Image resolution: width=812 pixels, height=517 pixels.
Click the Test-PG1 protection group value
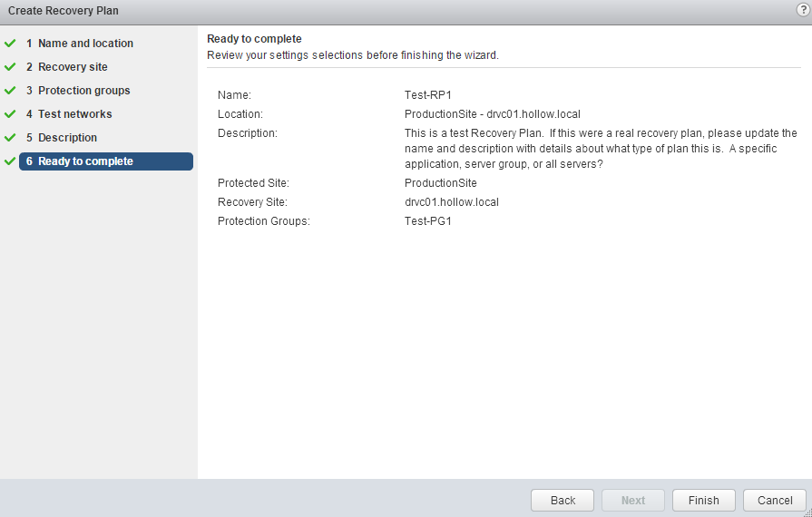pyautogui.click(x=428, y=221)
